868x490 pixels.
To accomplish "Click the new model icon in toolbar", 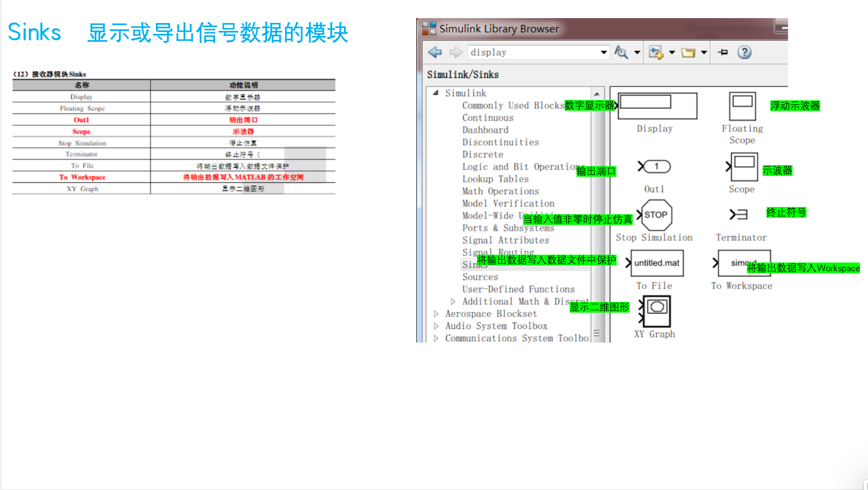I will [x=655, y=52].
